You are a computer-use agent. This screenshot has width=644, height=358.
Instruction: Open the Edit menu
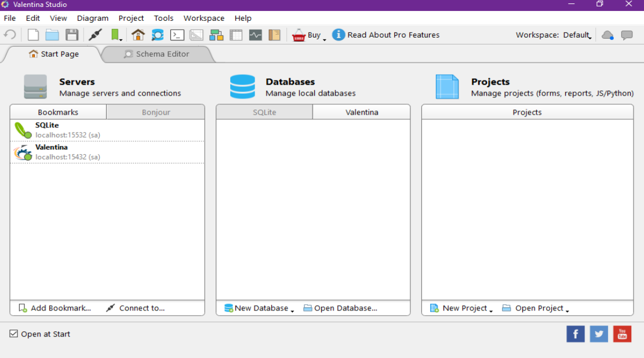pos(33,18)
